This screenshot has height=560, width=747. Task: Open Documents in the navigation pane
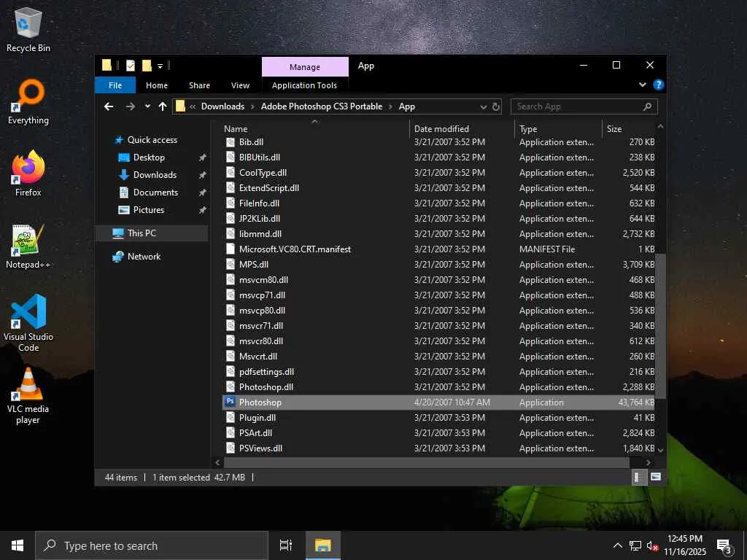coord(155,192)
